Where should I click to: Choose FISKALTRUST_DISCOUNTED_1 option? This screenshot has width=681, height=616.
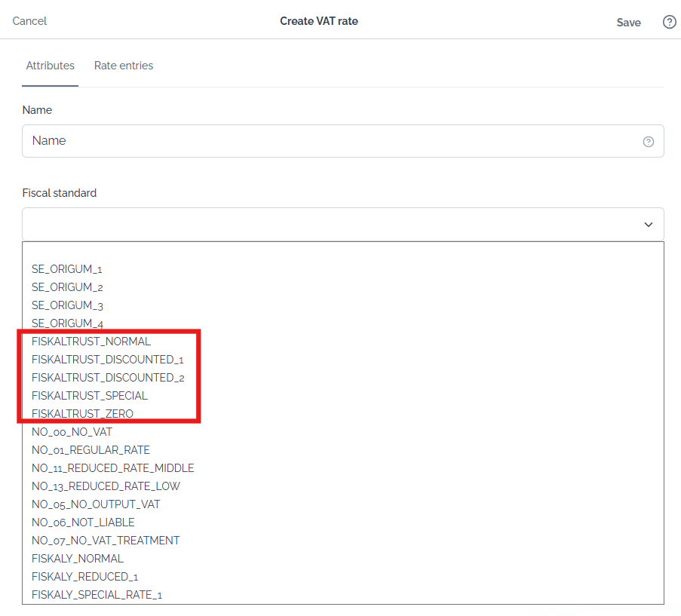click(x=342, y=360)
